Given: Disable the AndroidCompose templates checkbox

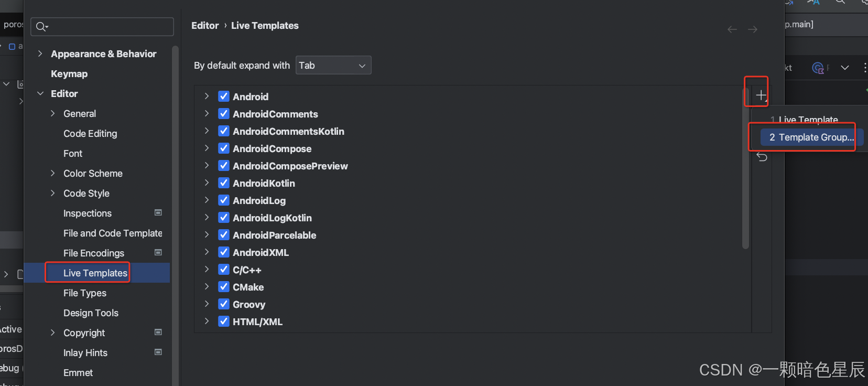Looking at the screenshot, I should 224,148.
